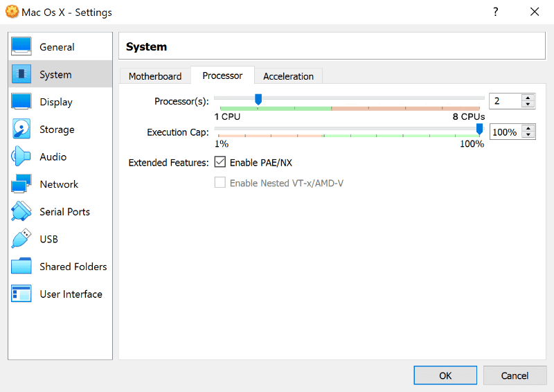Switch to the Acceleration tab
The width and height of the screenshot is (554, 392).
click(x=288, y=76)
